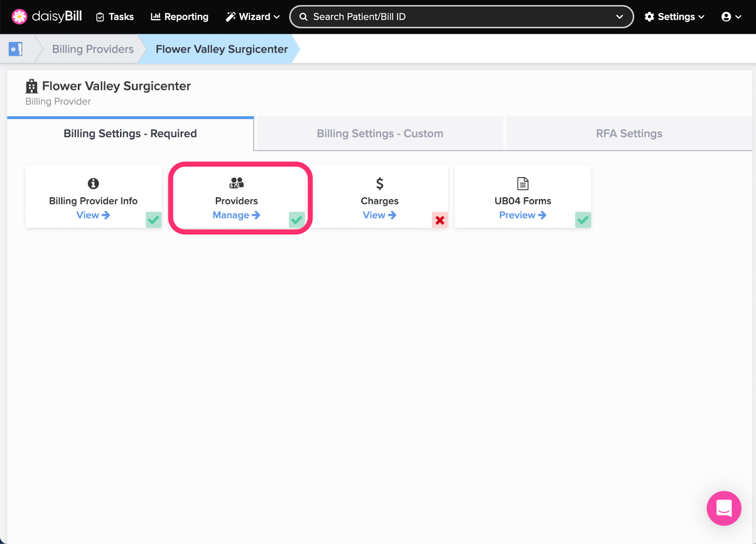
Task: Open the Reporting page
Action: (180, 17)
